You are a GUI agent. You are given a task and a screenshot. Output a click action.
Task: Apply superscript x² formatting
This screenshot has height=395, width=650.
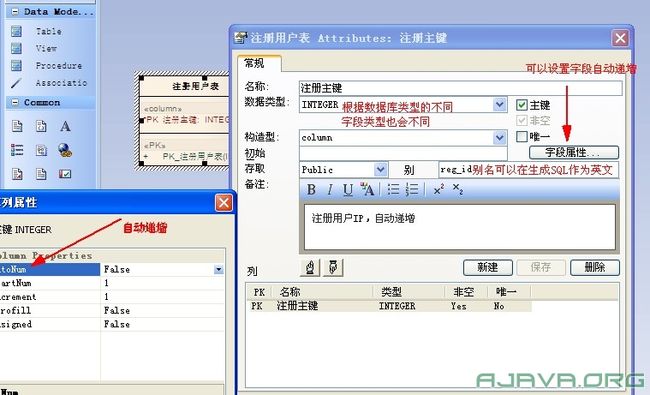(439, 189)
